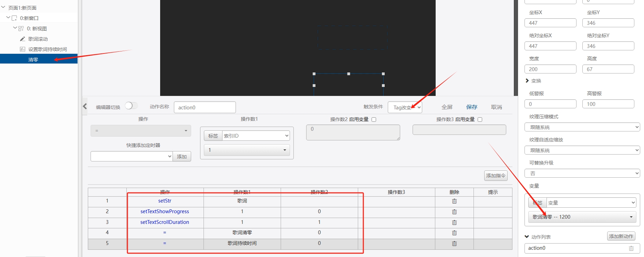Open the 操作 '=' dropdown
The image size is (644, 257).
[x=141, y=131]
